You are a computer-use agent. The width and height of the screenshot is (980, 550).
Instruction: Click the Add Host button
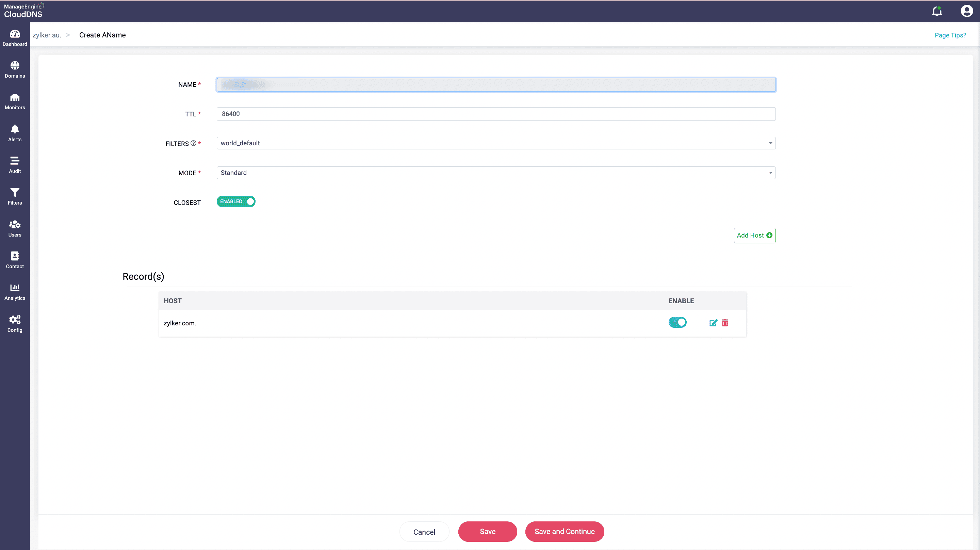click(754, 235)
